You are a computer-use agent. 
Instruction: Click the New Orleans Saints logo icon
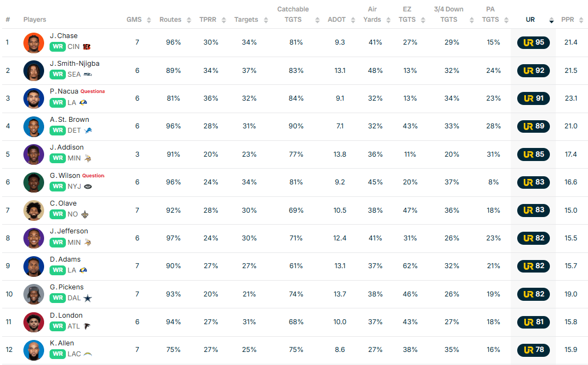[85, 214]
